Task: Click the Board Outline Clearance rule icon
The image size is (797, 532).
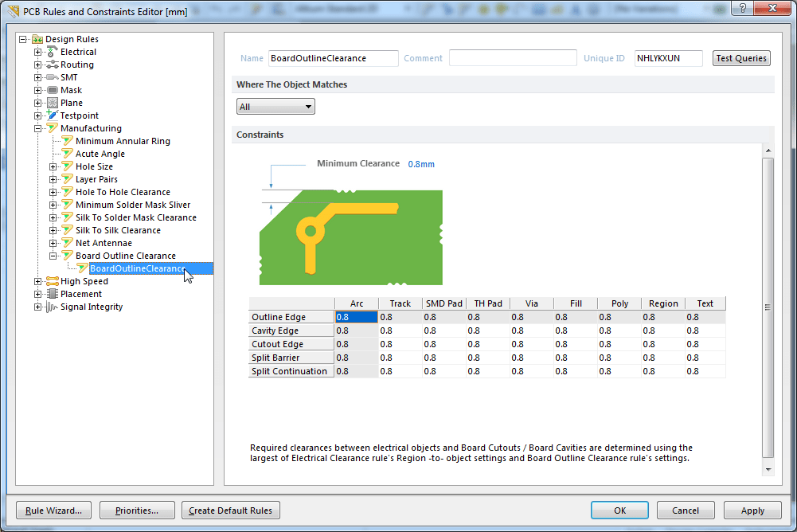Action: click(67, 255)
